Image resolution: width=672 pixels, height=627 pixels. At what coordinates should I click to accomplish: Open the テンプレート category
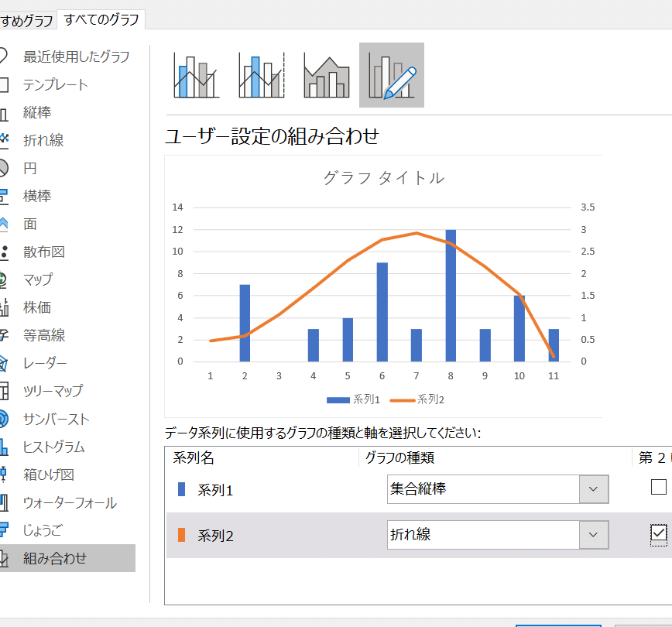click(56, 84)
